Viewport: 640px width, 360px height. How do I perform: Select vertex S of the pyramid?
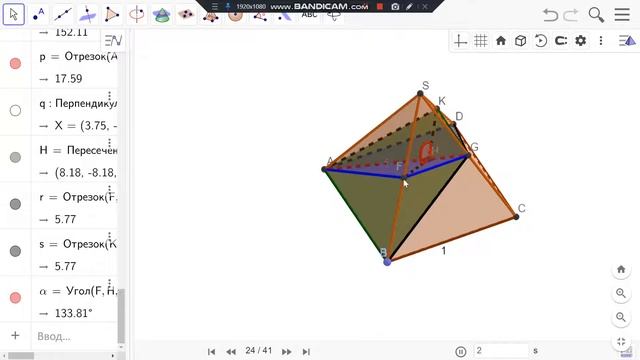420,93
